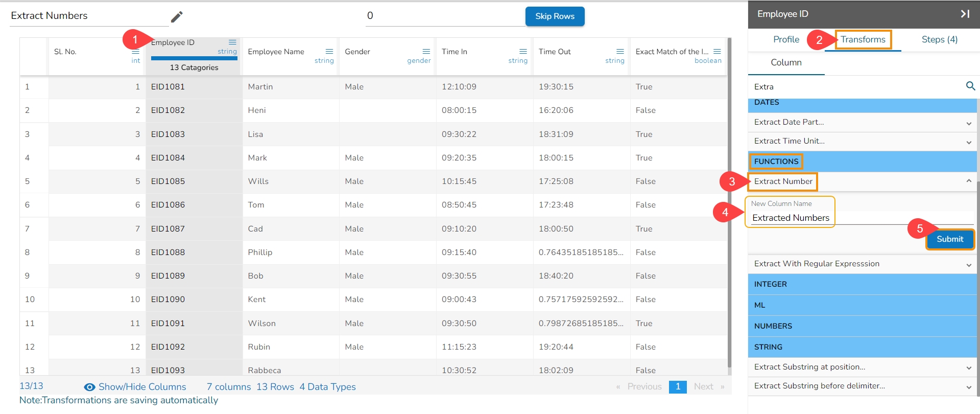980x414 pixels.
Task: Toggle Show/Hide Columns eye icon
Action: click(89, 387)
